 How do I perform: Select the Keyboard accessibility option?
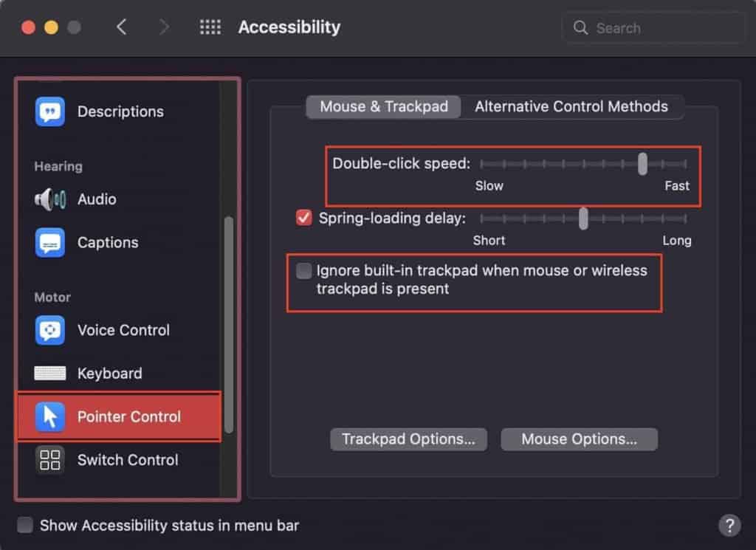pyautogui.click(x=109, y=373)
